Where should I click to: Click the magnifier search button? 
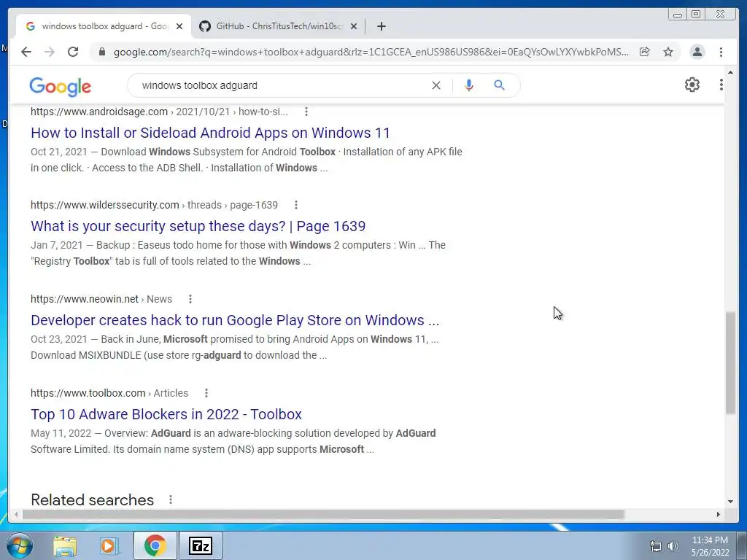[499, 85]
